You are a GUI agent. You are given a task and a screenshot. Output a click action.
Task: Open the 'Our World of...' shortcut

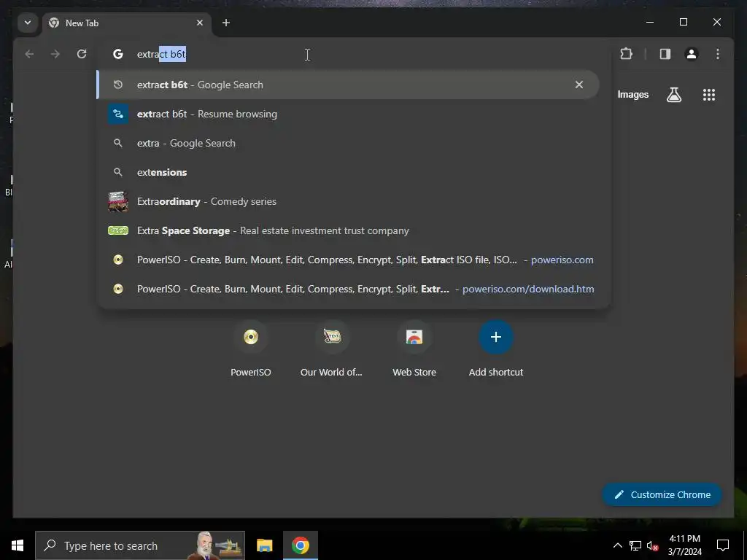click(332, 349)
